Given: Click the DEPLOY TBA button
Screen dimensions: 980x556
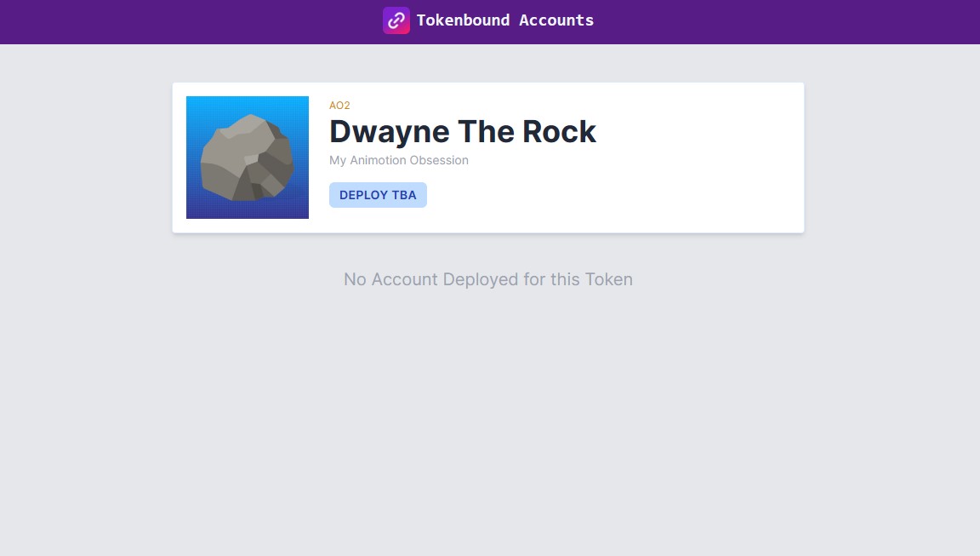Looking at the screenshot, I should tap(378, 195).
